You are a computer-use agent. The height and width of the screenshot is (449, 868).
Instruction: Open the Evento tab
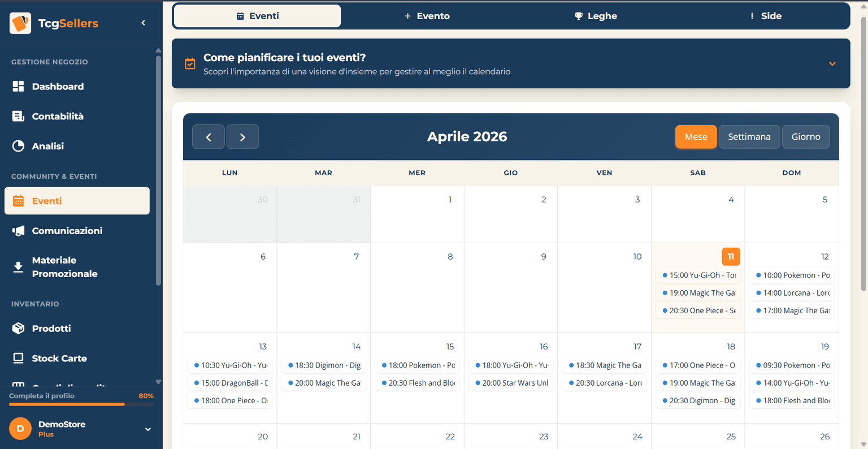(427, 16)
